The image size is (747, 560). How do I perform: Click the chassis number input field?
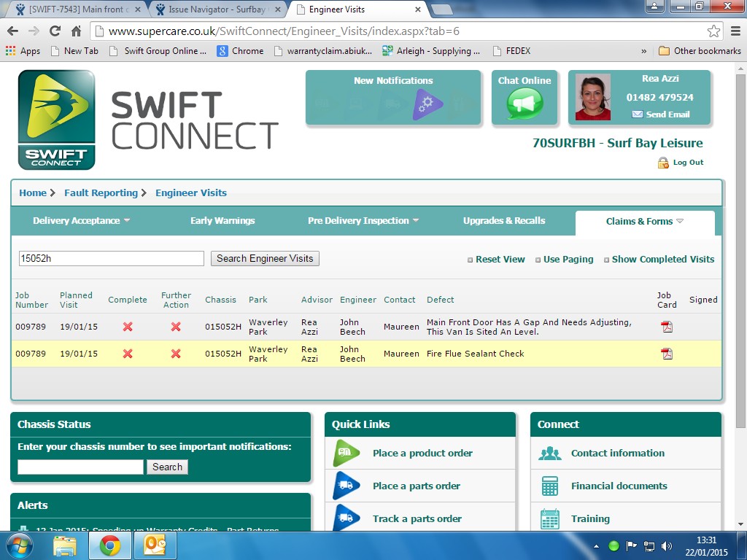pos(80,467)
